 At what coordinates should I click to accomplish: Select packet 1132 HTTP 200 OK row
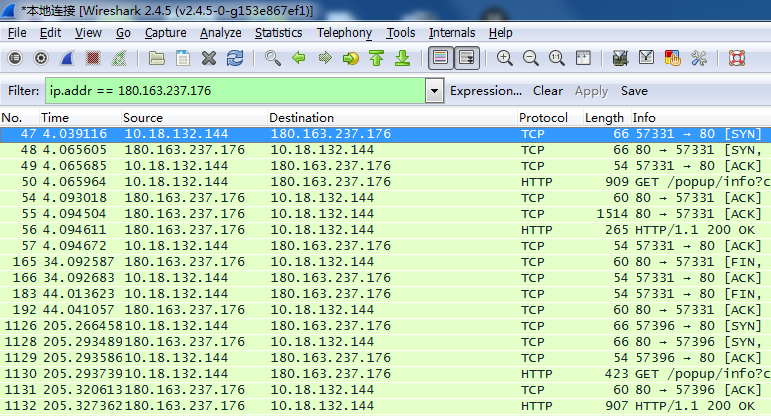point(386,406)
